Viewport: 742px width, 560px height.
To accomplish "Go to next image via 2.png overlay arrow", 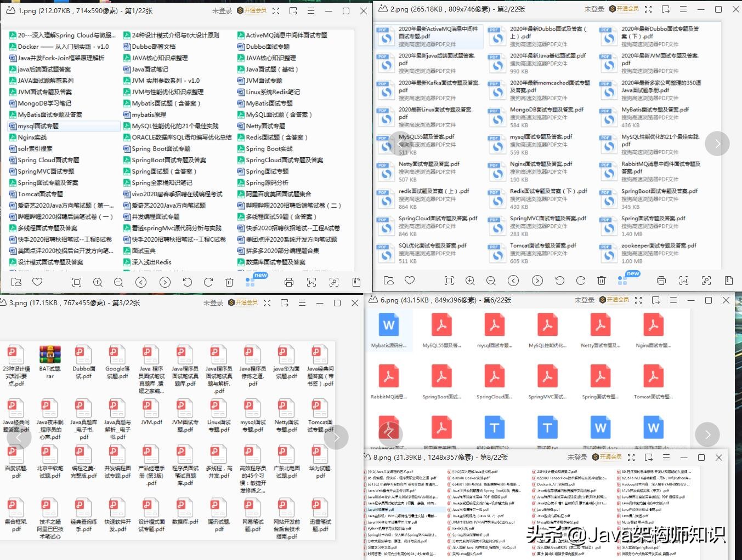I will click(x=717, y=144).
